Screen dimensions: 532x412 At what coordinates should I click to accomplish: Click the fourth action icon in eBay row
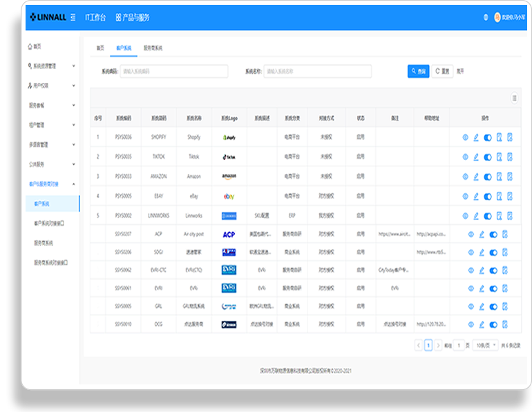[x=499, y=196]
